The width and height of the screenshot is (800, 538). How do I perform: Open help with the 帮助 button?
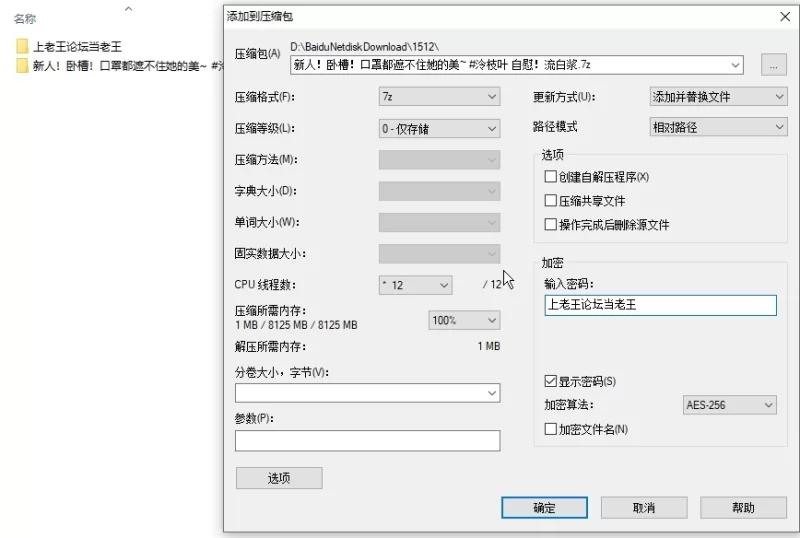[743, 508]
